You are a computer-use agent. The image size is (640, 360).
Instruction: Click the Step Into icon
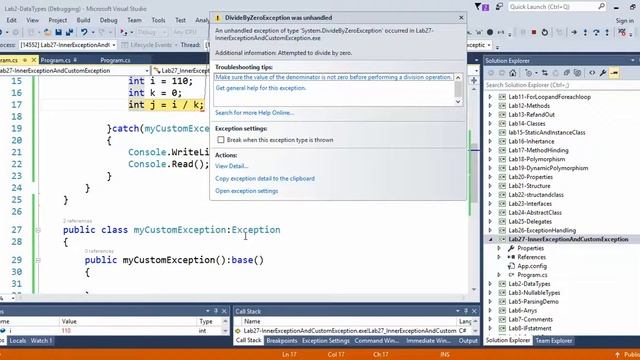tap(585, 32)
